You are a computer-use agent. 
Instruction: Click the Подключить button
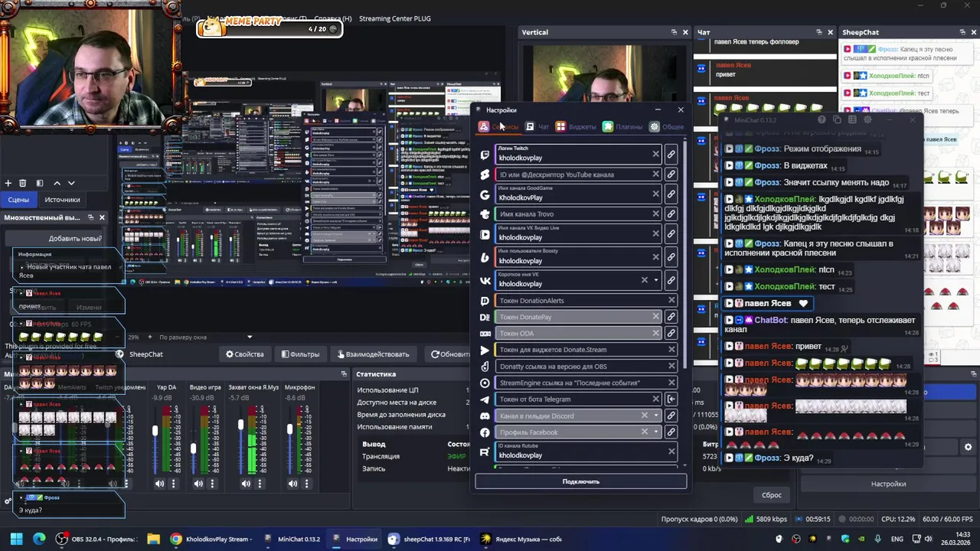pos(580,481)
